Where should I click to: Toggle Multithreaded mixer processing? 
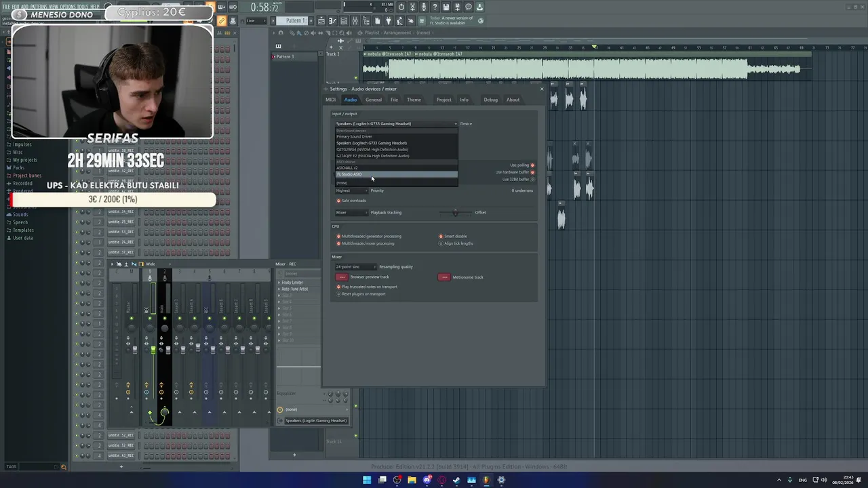tap(338, 243)
